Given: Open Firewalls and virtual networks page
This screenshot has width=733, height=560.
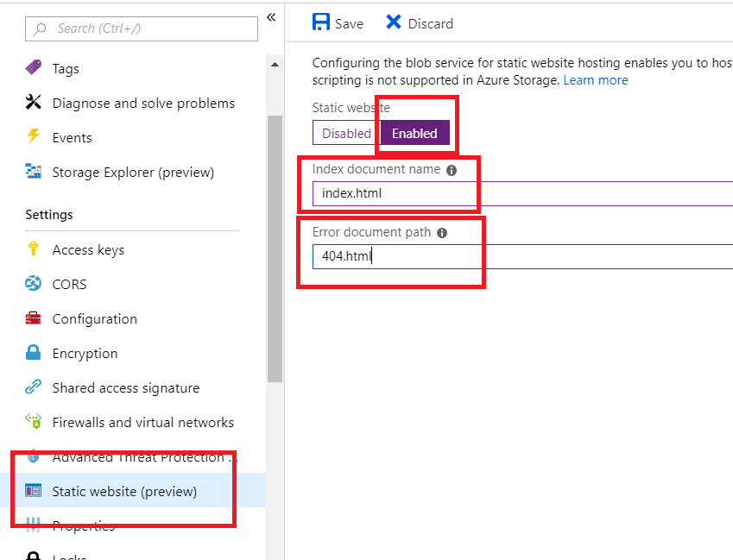Looking at the screenshot, I should pyautogui.click(x=143, y=422).
